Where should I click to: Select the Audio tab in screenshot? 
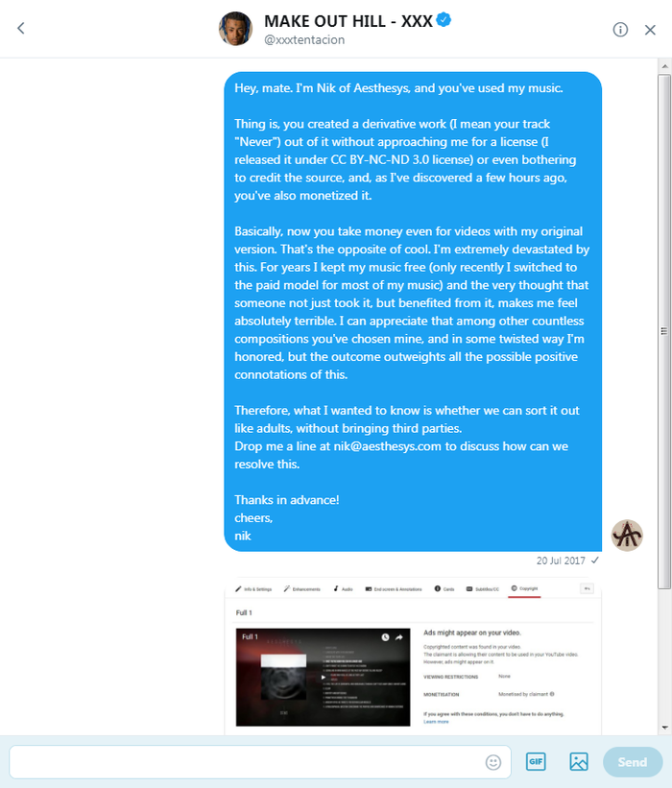coord(344,589)
